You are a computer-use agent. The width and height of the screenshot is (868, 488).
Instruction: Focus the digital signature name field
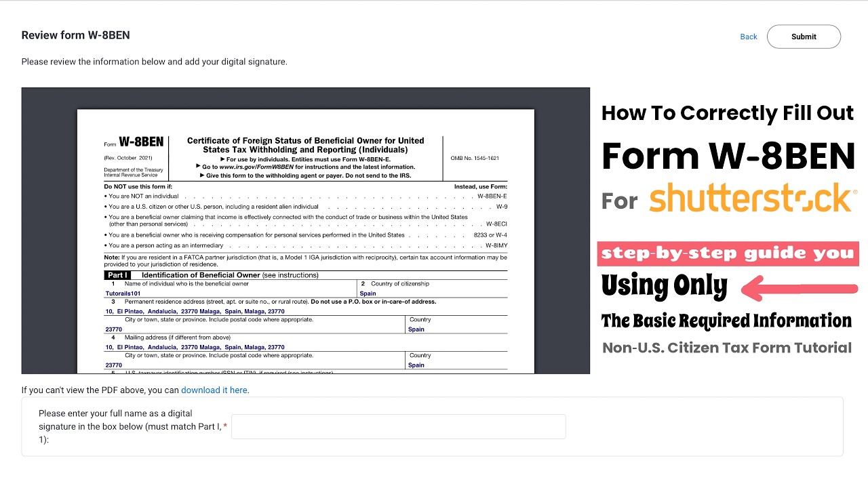(399, 426)
